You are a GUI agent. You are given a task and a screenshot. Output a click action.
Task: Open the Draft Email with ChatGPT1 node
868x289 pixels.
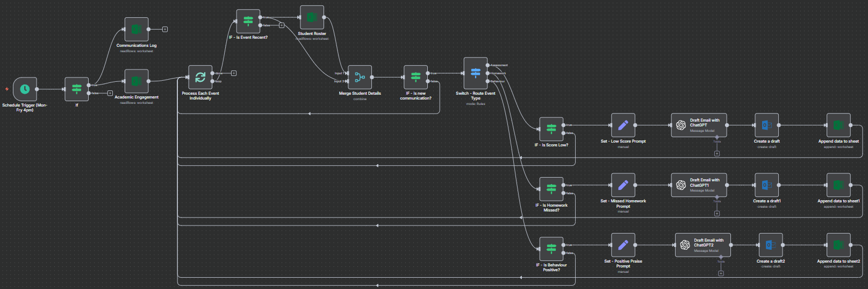point(699,185)
